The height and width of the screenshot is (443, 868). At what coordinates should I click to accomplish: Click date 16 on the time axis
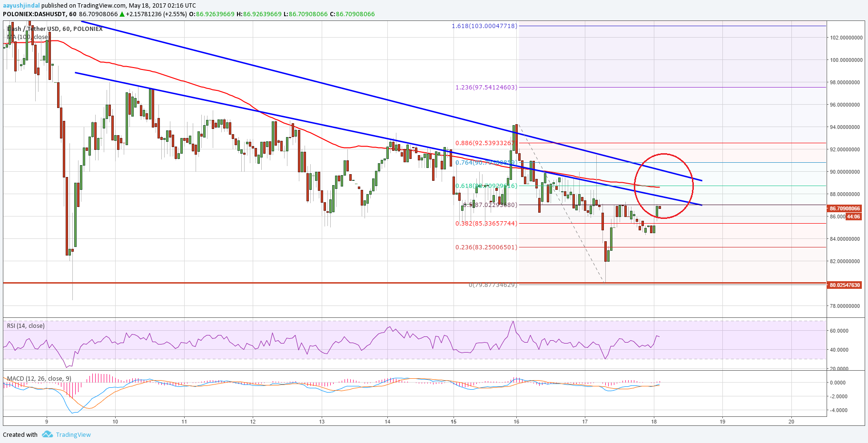pos(516,421)
